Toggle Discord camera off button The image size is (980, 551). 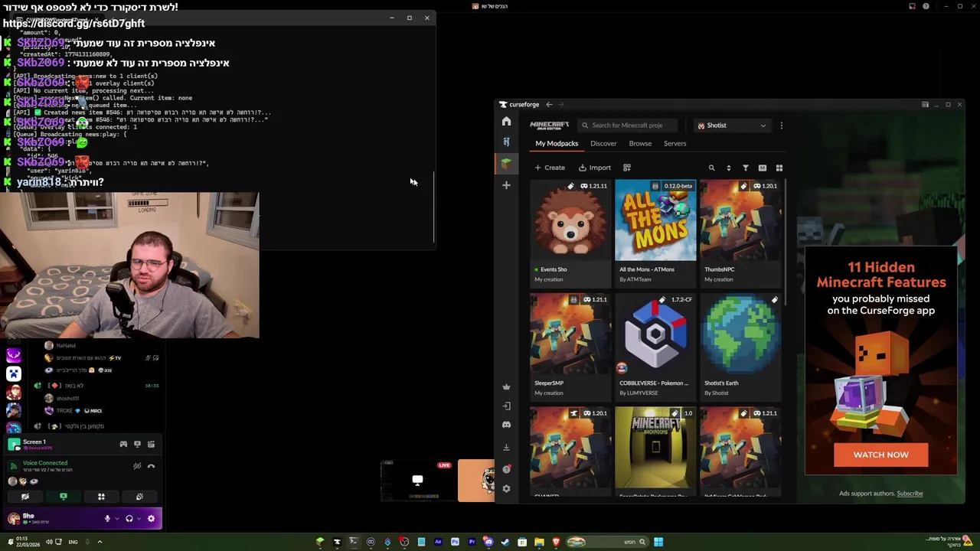[25, 497]
